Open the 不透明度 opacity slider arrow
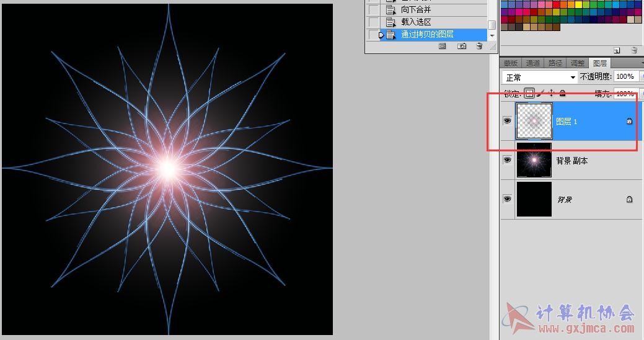Screen dimensions: 644x340 (642, 76)
